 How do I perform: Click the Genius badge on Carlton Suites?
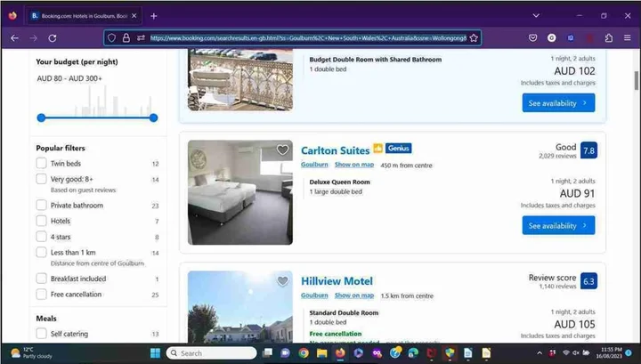(399, 149)
